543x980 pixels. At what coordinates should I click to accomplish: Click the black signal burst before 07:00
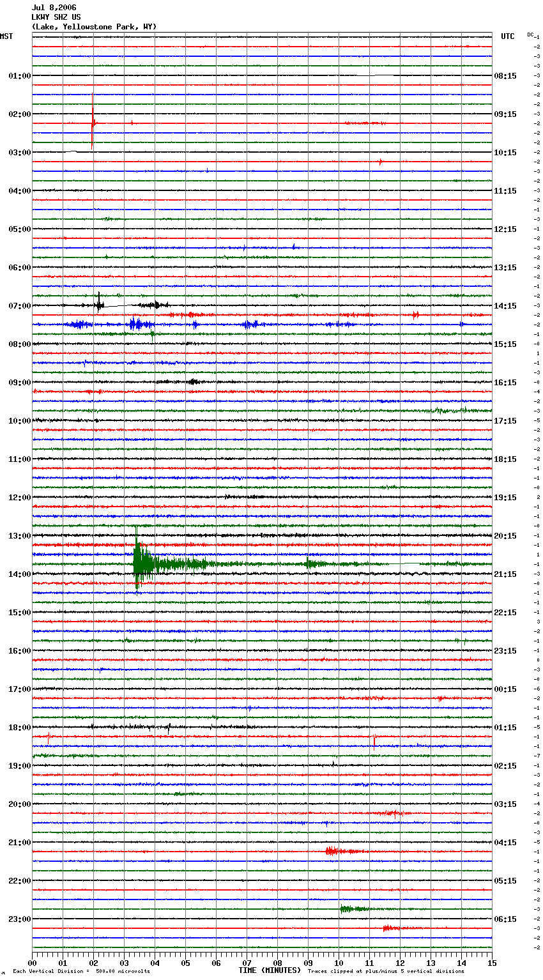pyautogui.click(x=100, y=304)
